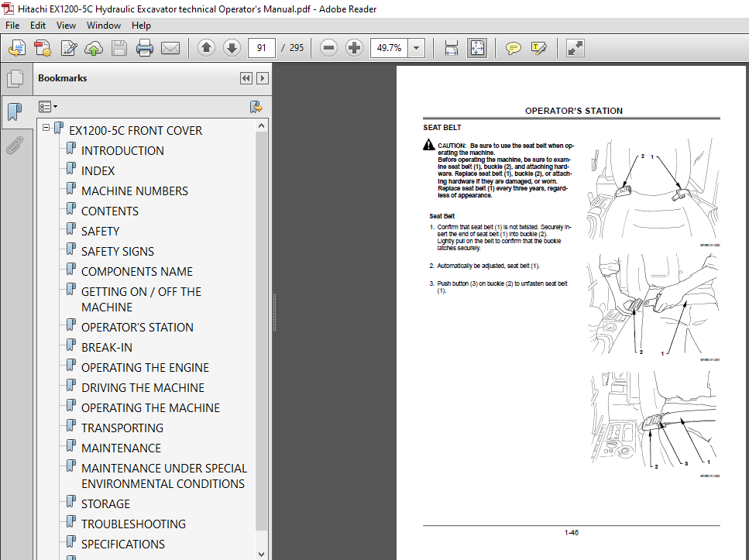Open the Page Thumbnails panel icon
This screenshot has height=560, width=749.
(15, 78)
